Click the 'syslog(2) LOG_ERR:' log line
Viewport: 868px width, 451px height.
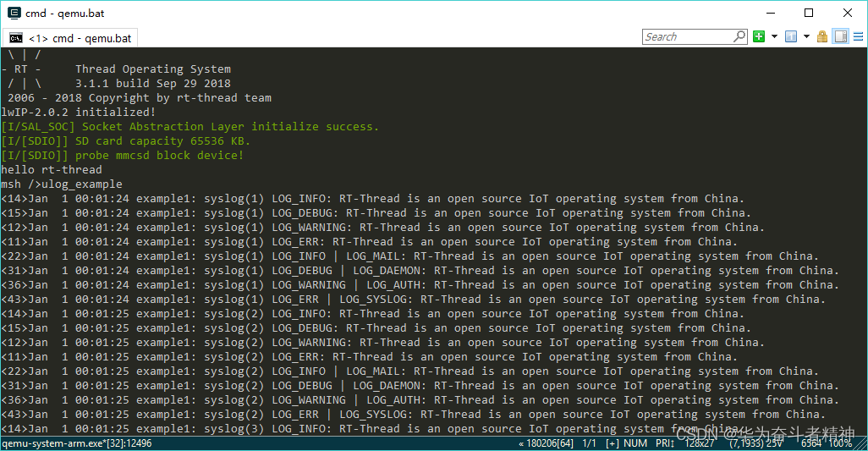tap(369, 357)
